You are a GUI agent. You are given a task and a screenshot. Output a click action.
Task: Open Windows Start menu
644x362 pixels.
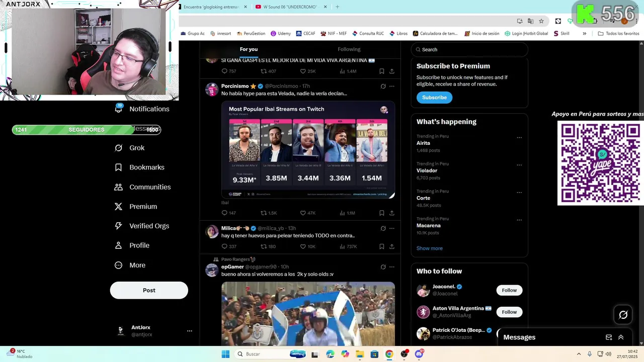225,354
